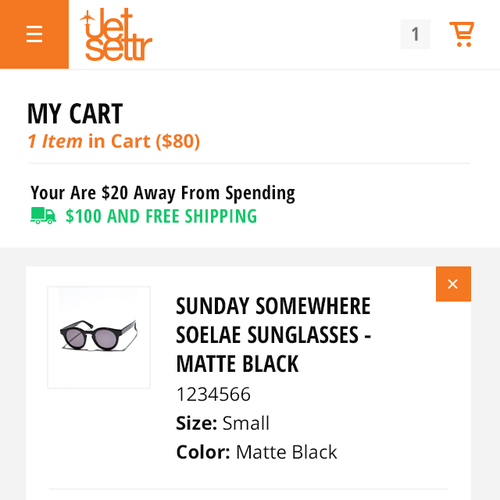500x500 pixels.
Task: Click the airplane symbol on the logo
Action: tap(86, 19)
